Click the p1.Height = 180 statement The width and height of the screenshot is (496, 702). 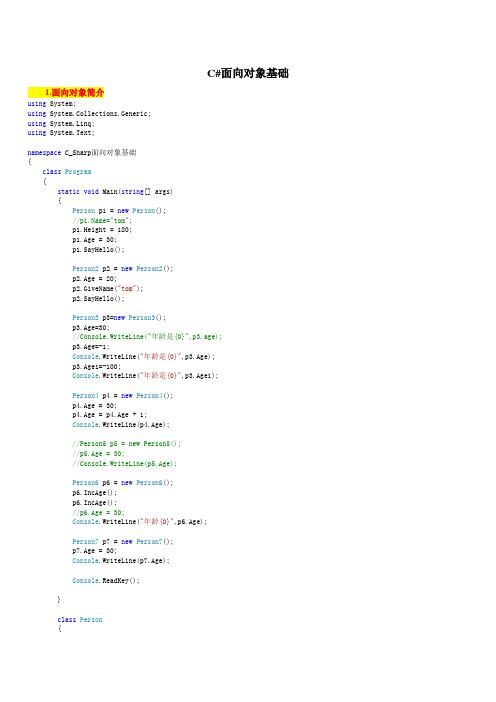point(102,230)
